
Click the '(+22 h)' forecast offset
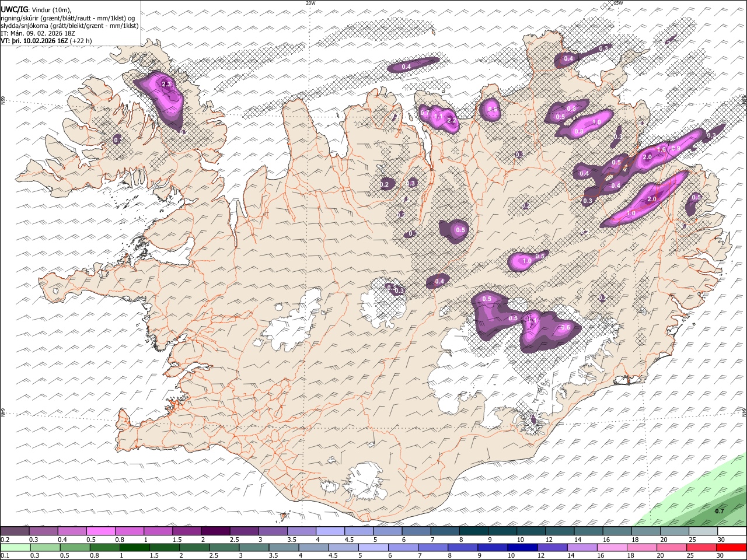[82, 41]
